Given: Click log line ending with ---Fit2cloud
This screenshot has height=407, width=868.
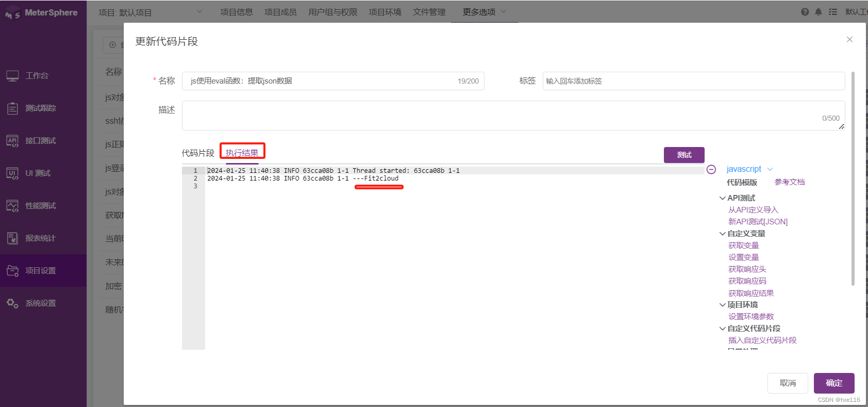Looking at the screenshot, I should tap(303, 178).
